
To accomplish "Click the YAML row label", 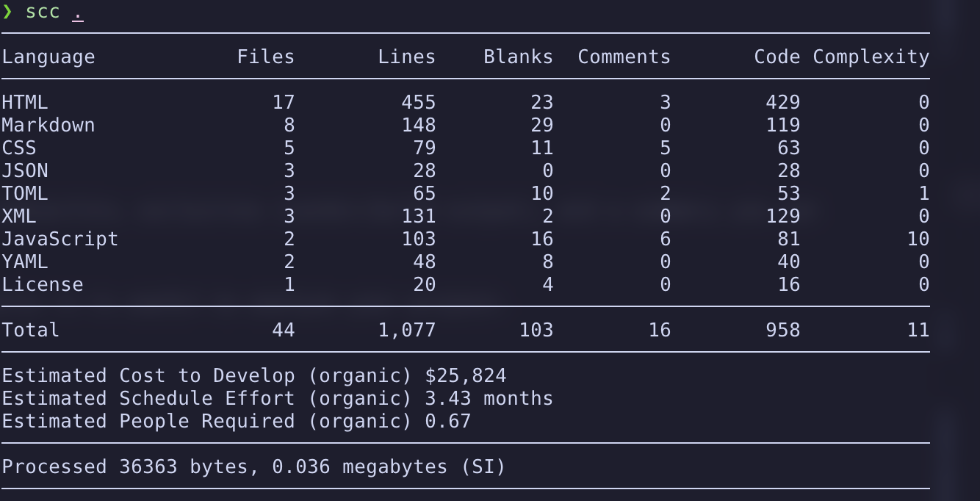I will (25, 262).
